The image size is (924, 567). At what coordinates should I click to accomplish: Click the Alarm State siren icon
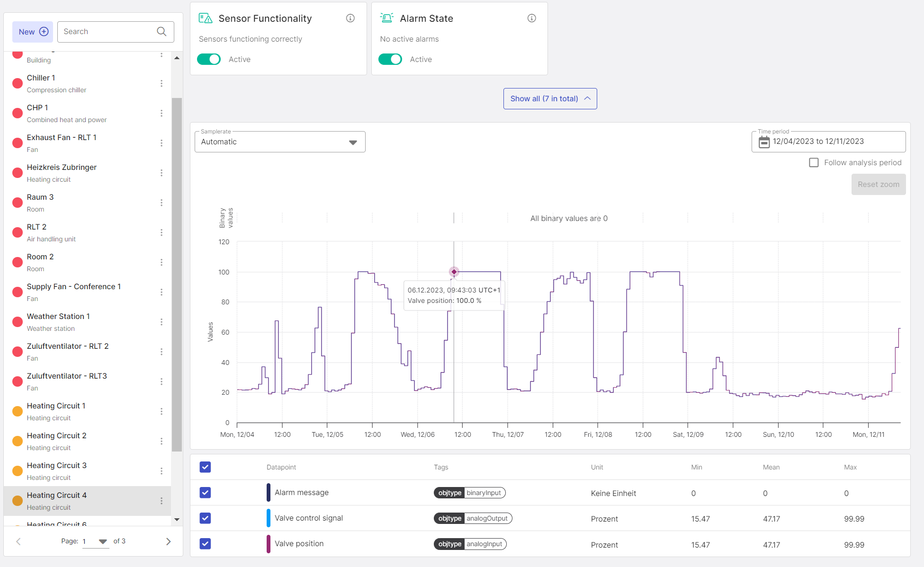[387, 18]
